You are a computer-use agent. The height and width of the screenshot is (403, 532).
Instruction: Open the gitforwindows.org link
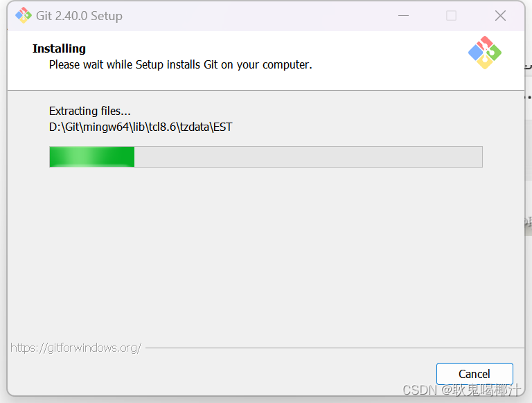(x=76, y=348)
